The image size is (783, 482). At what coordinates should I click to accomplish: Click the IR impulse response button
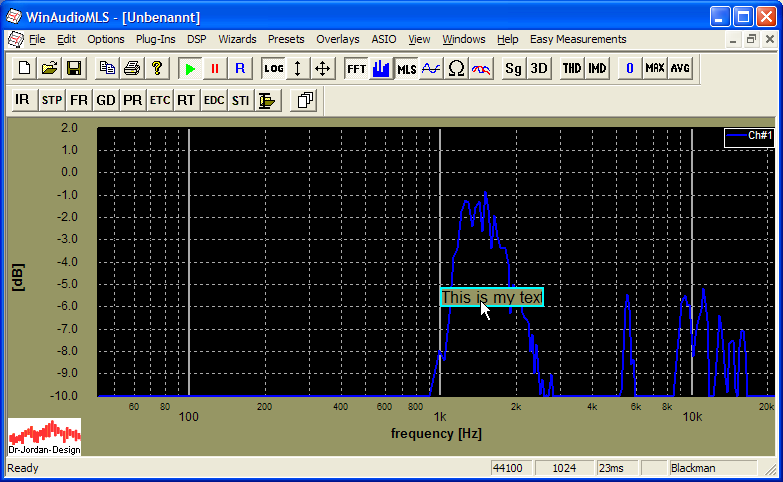[22, 100]
